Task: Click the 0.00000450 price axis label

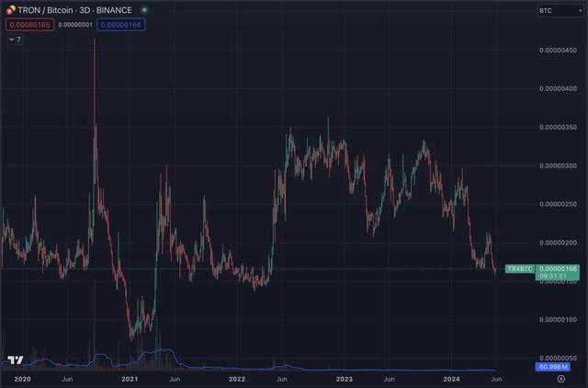Action: [558, 51]
